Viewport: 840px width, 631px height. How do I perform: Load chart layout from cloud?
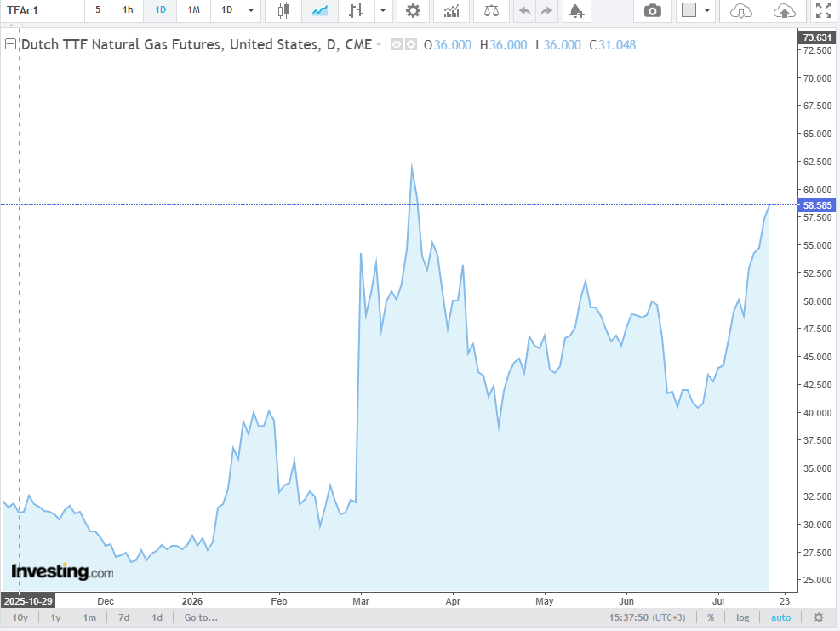tap(741, 11)
